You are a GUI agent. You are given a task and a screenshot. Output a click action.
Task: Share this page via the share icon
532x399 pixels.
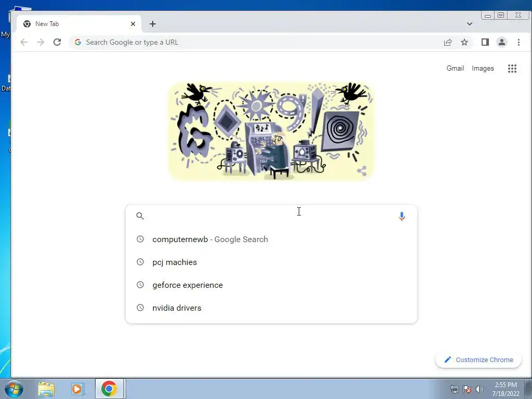(x=448, y=42)
